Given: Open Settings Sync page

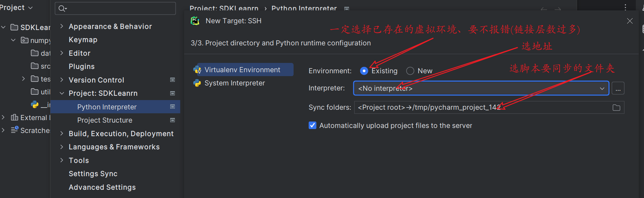Looking at the screenshot, I should pyautogui.click(x=93, y=174).
